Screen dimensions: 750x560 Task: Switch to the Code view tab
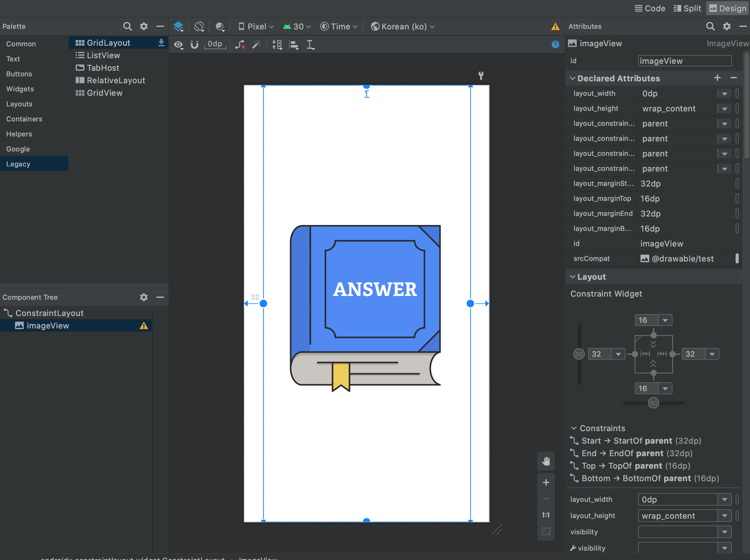click(650, 8)
